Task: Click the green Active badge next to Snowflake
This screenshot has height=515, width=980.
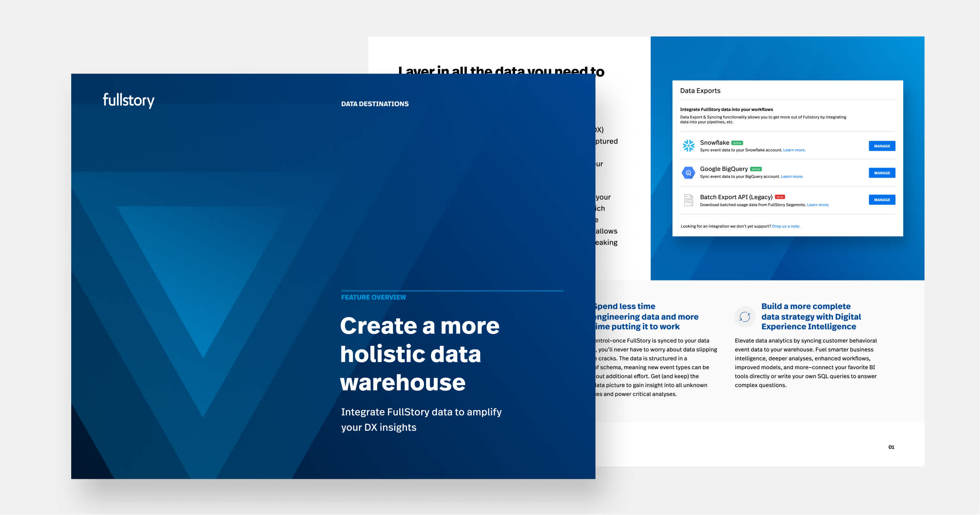Action: tap(737, 143)
